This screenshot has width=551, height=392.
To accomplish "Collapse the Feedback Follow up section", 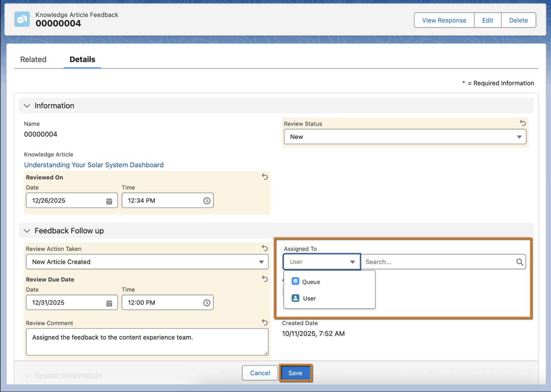I will (27, 231).
